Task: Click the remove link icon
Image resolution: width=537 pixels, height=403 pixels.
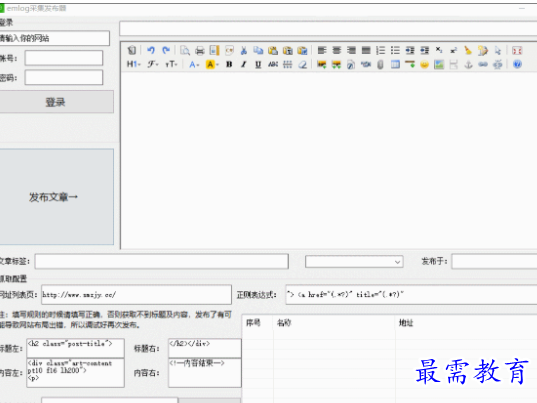Action: [498, 64]
